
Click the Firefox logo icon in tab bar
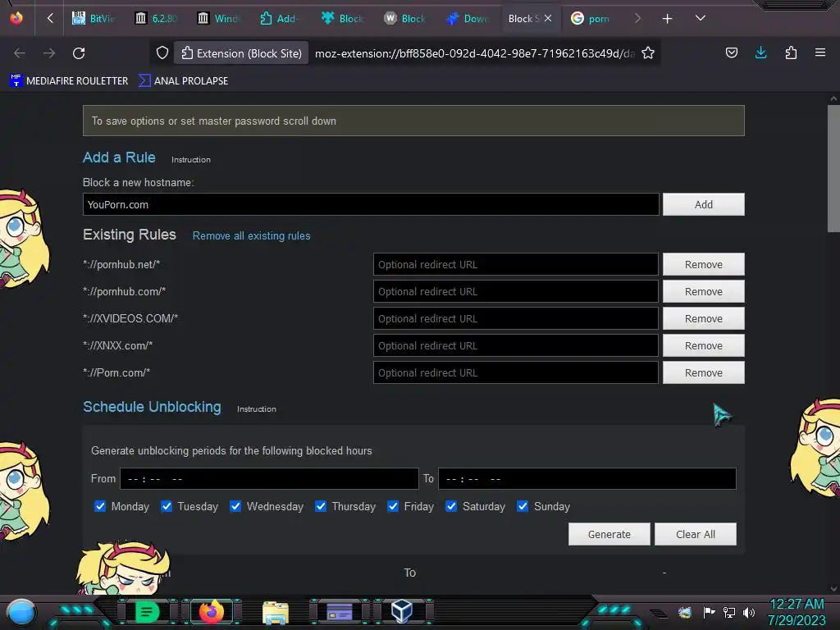(x=16, y=18)
